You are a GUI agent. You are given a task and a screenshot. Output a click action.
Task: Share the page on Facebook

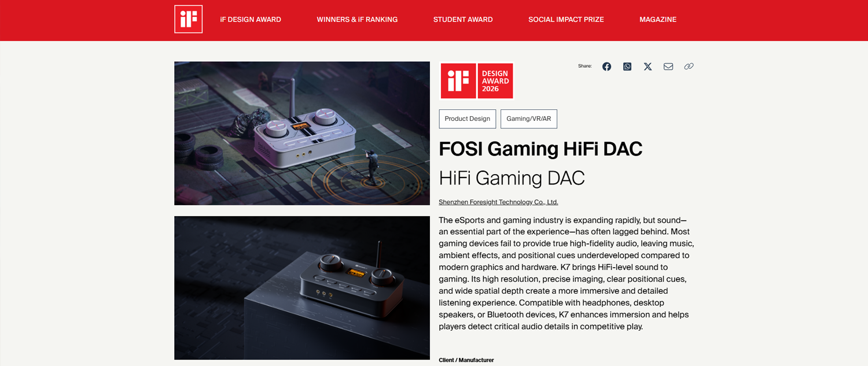[x=606, y=66]
